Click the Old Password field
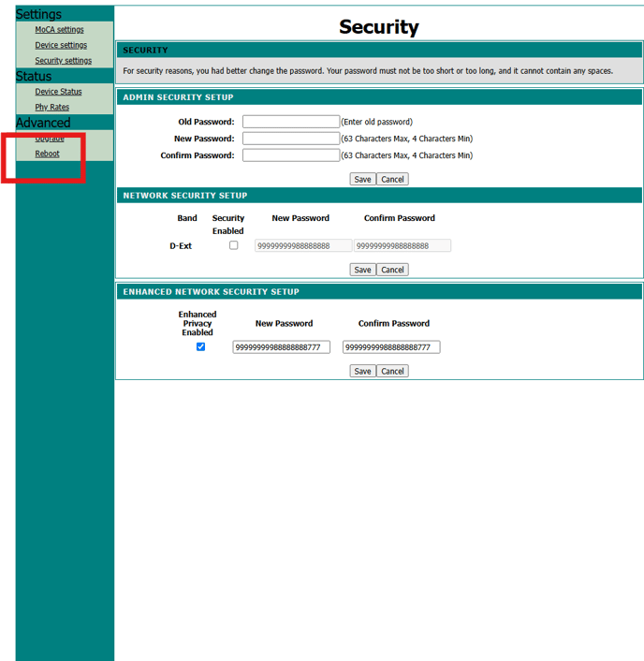Viewport: 644px width, 661px height. click(291, 122)
